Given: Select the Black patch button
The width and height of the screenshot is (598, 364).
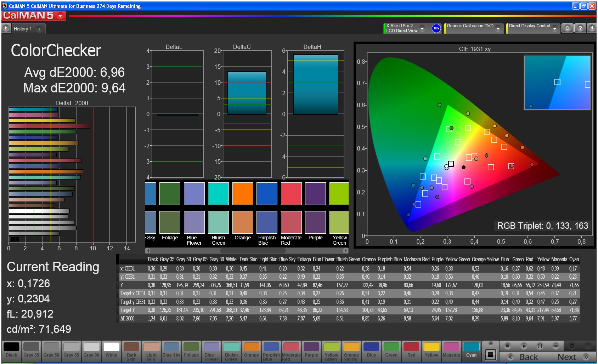Looking at the screenshot, I should click(11, 351).
